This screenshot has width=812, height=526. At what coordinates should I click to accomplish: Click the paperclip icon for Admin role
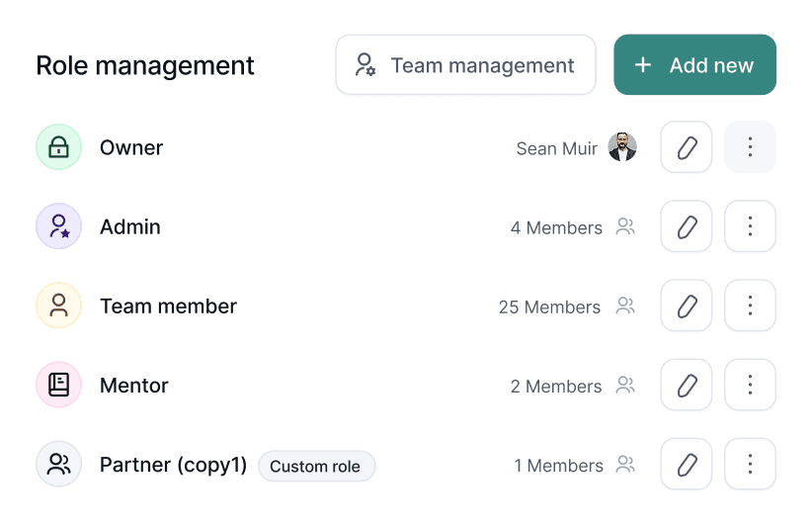click(687, 226)
